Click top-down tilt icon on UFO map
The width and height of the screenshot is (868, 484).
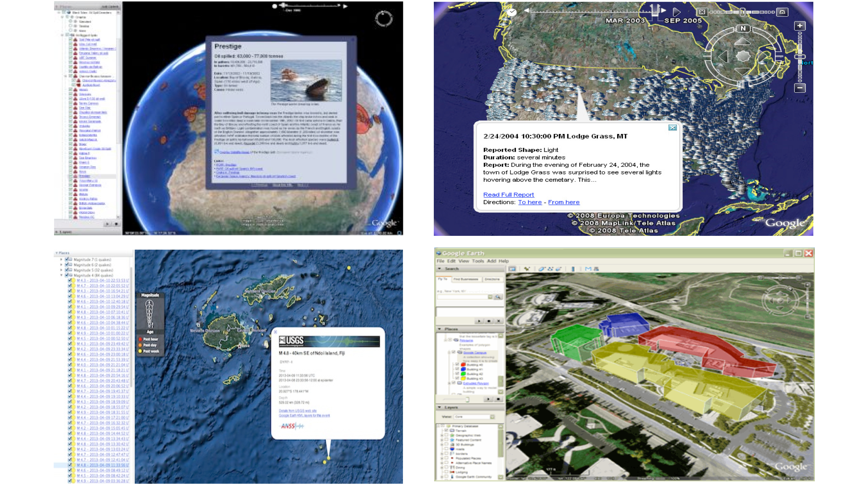point(702,12)
